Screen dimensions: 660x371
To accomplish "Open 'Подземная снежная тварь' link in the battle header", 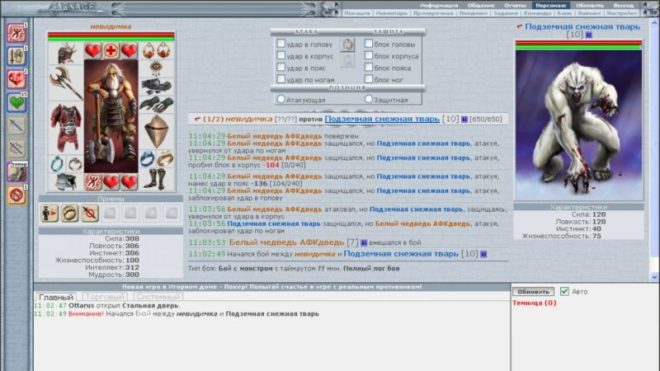I will coord(382,119).
